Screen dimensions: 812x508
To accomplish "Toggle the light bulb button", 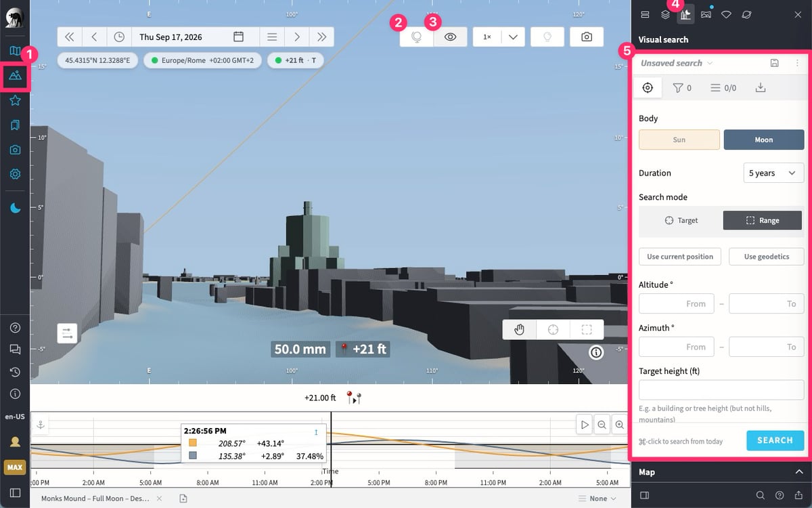I will (547, 37).
